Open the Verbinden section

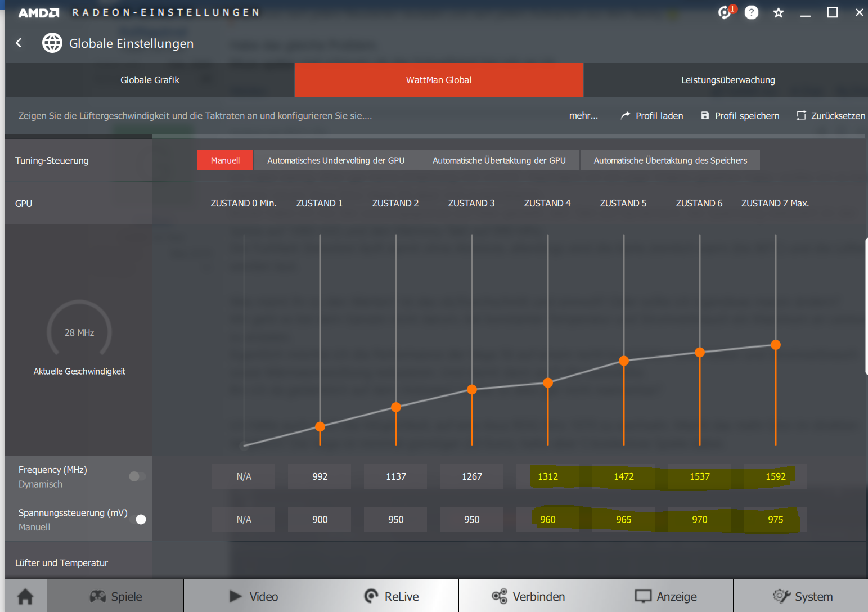[x=528, y=596]
